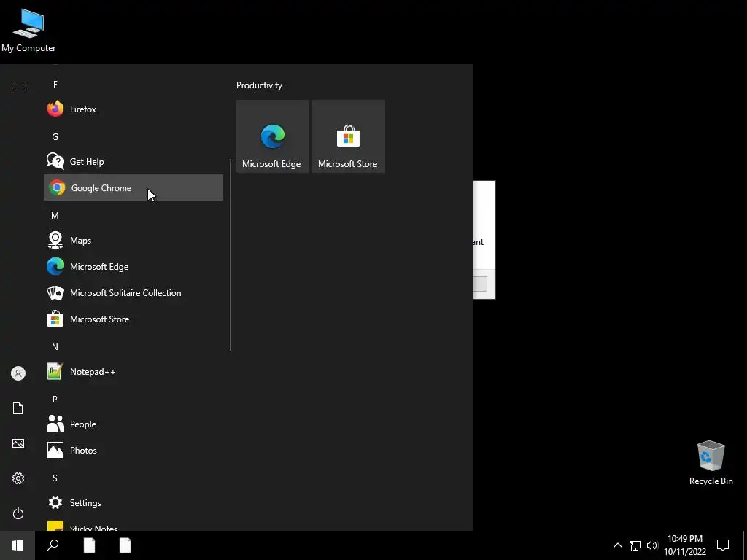
Task: Open Sticky Notes app
Action: (x=133, y=526)
